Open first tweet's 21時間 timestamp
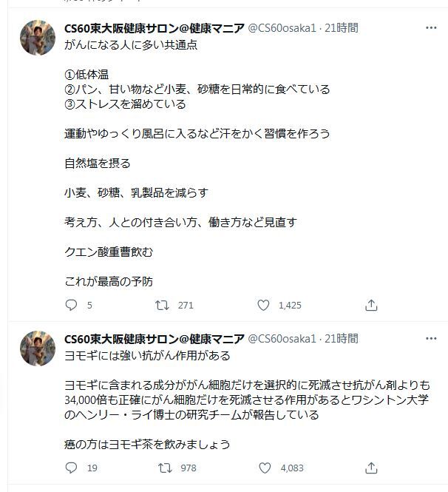 [x=342, y=28]
